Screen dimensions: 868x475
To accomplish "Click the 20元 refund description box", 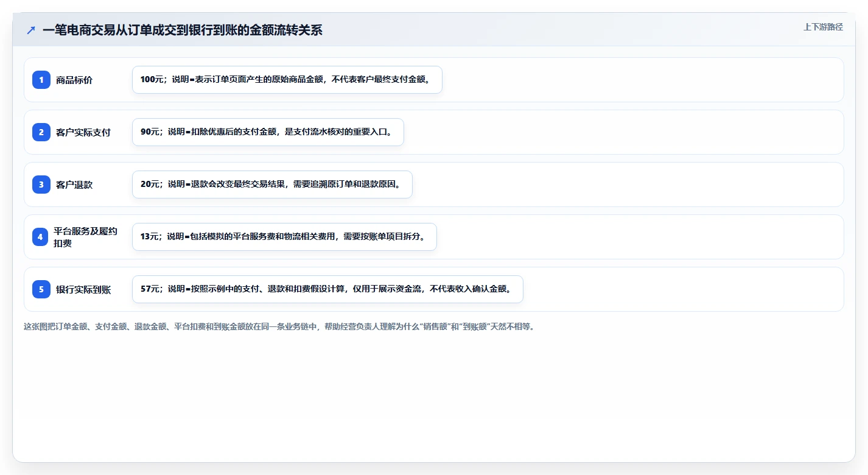I will (x=272, y=185).
